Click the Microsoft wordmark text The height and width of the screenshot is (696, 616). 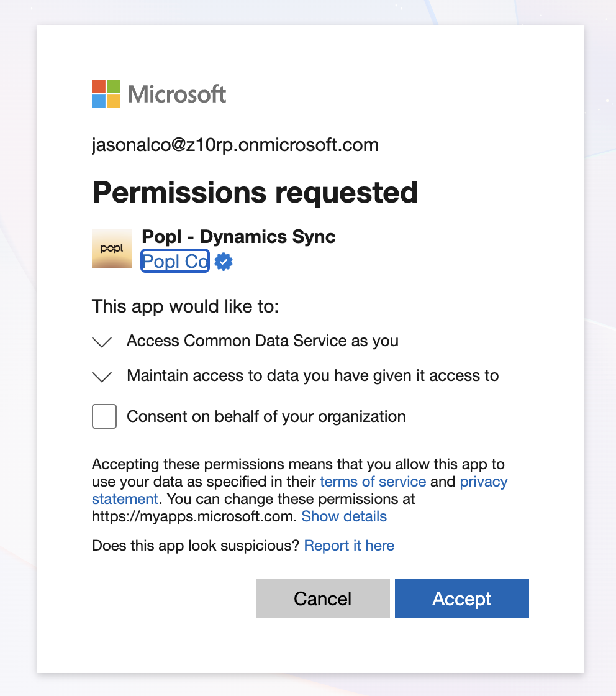177,94
